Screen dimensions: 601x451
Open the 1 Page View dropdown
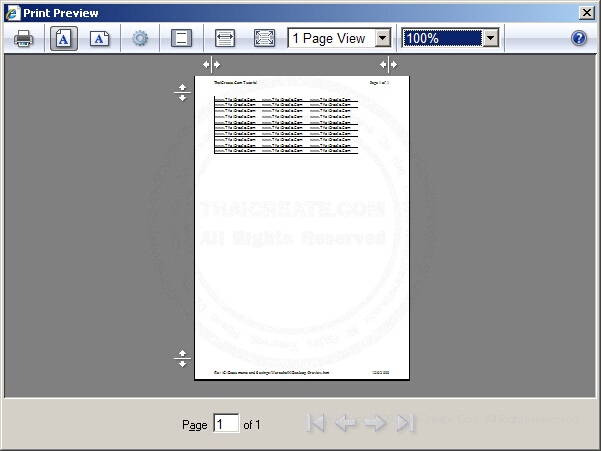pos(340,38)
